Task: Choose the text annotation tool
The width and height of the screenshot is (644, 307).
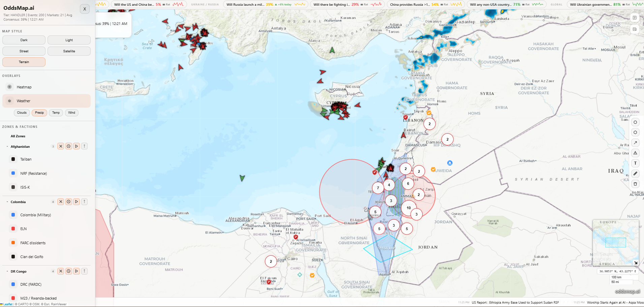Action: tap(635, 163)
